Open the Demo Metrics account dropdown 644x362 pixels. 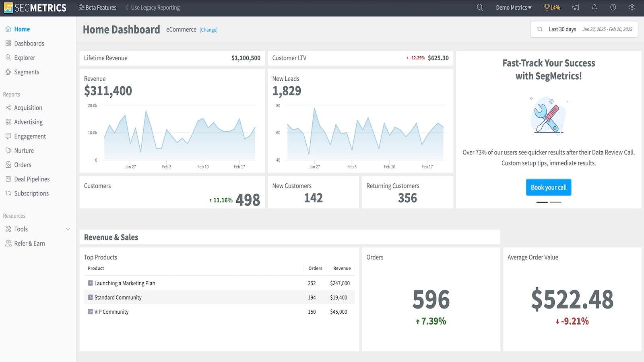coord(514,7)
